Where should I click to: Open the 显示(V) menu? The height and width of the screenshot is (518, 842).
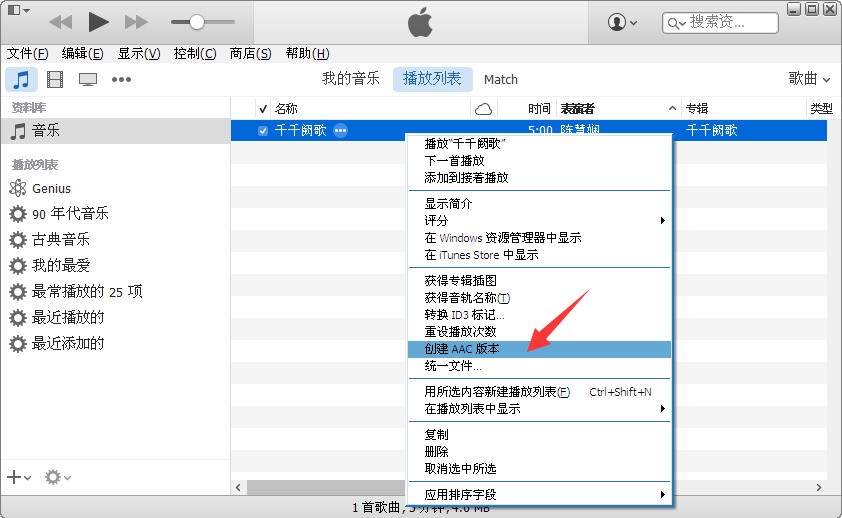point(139,54)
